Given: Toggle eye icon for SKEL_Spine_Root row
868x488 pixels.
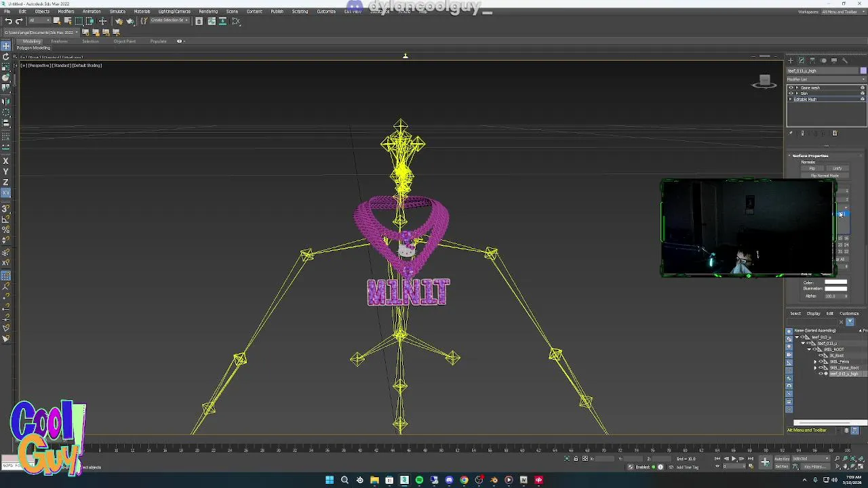Looking at the screenshot, I should tap(821, 367).
